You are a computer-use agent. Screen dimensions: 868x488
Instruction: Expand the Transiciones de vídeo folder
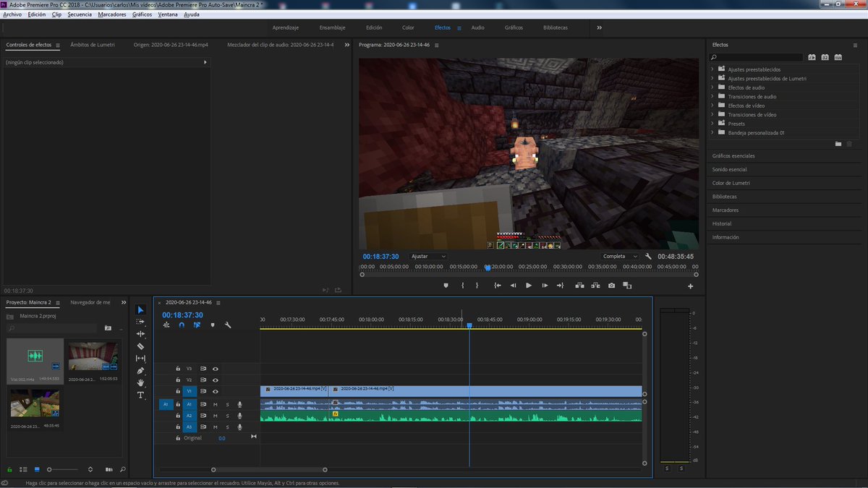point(712,114)
